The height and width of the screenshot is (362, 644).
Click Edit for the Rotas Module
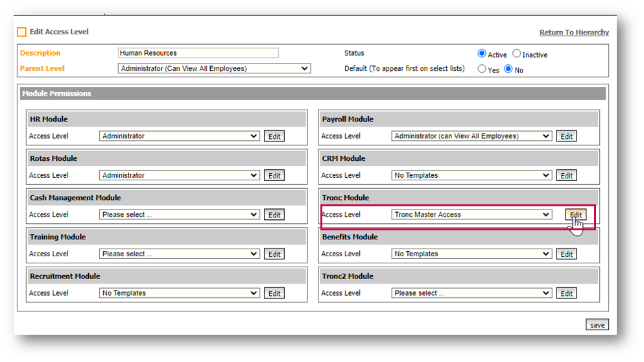point(274,175)
